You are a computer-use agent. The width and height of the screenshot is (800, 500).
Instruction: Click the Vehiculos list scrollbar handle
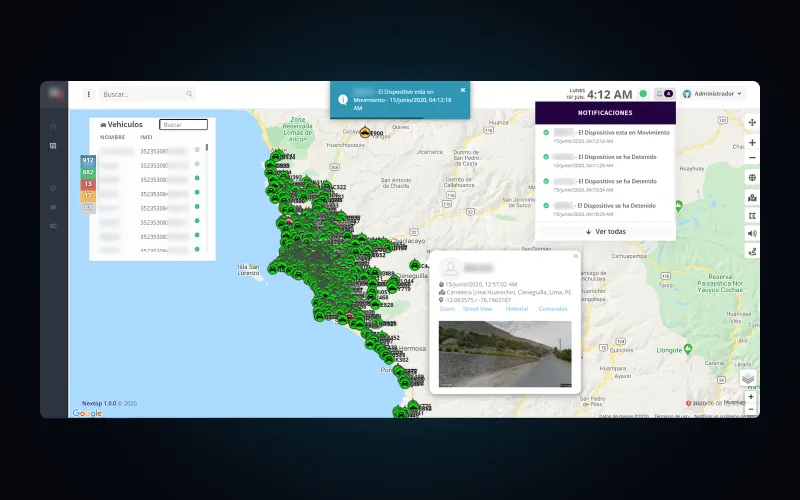[207, 147]
